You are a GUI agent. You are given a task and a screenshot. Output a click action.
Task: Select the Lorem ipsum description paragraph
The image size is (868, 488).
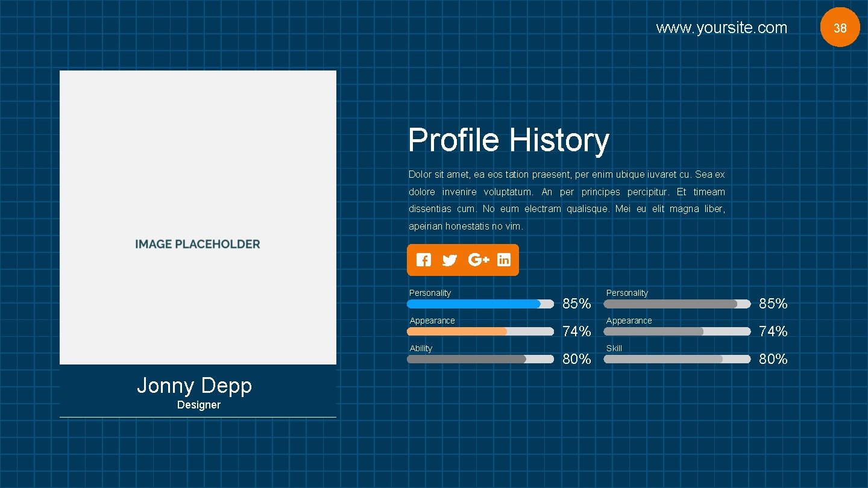pyautogui.click(x=567, y=200)
